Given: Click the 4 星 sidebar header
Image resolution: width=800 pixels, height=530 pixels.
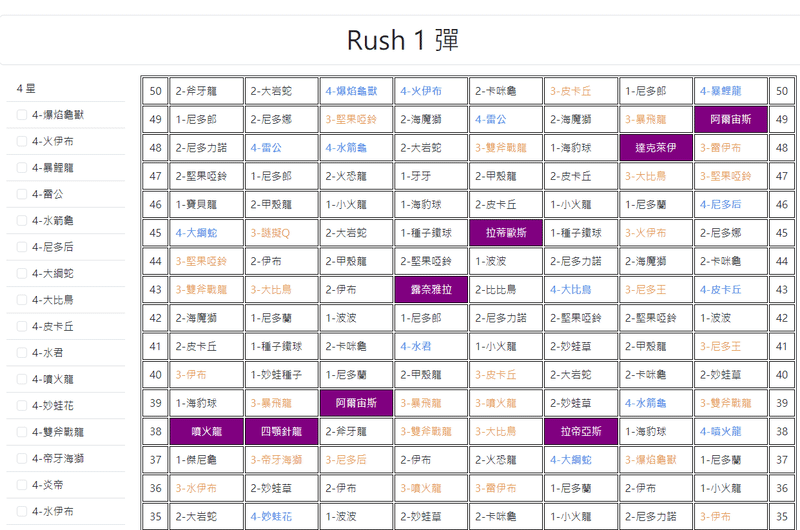Looking at the screenshot, I should point(26,89).
